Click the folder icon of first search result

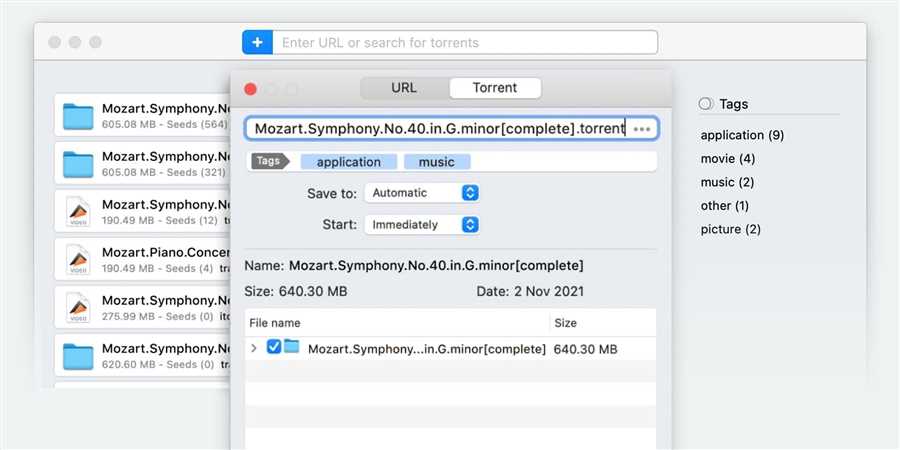pos(77,117)
